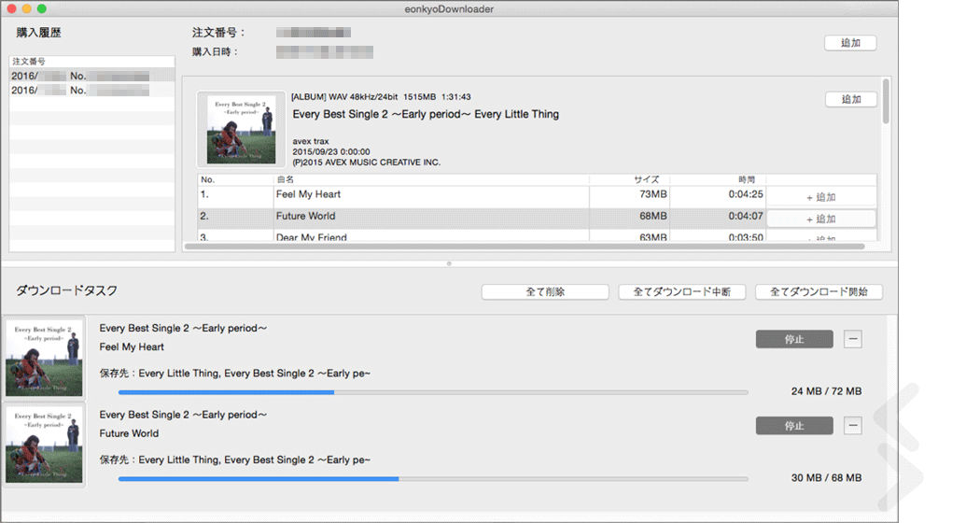Click the 全てダウンロード開始 button
The height and width of the screenshot is (523, 980).
[819, 291]
